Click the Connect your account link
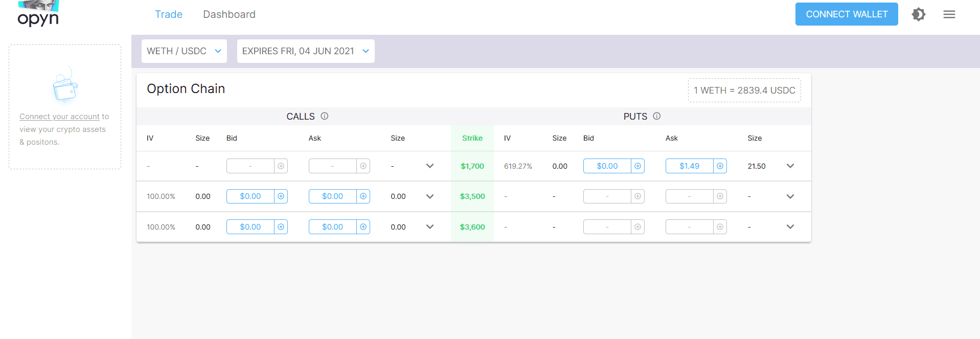The height and width of the screenshot is (339, 980). (59, 117)
